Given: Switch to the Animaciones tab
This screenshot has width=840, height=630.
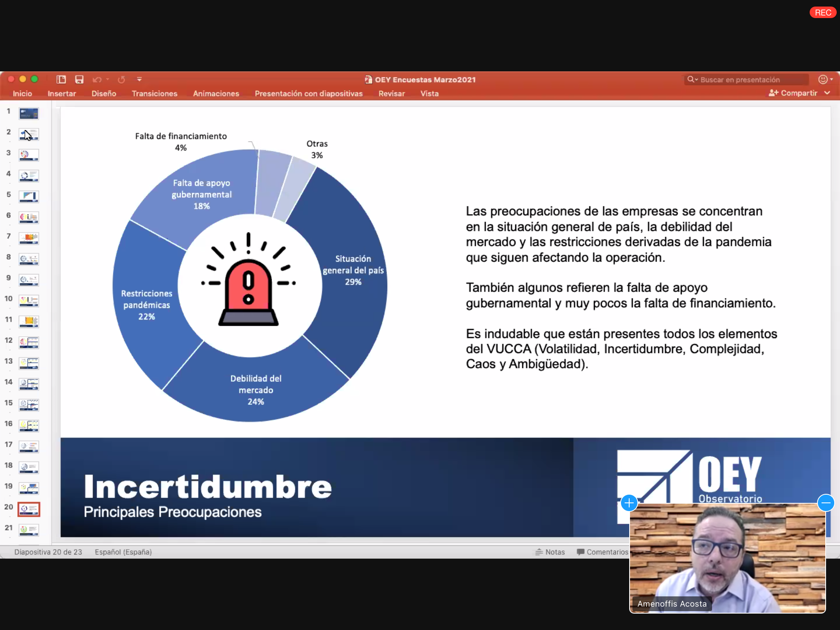Looking at the screenshot, I should (216, 94).
